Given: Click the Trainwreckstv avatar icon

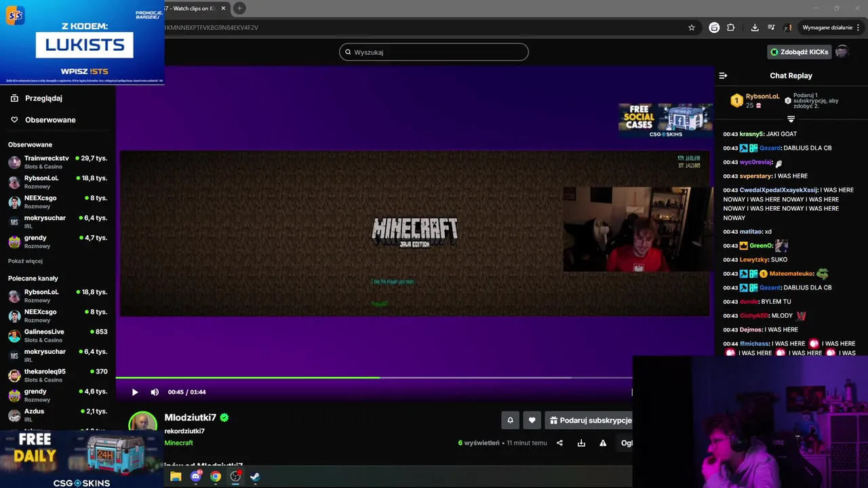Looking at the screenshot, I should [x=14, y=162].
